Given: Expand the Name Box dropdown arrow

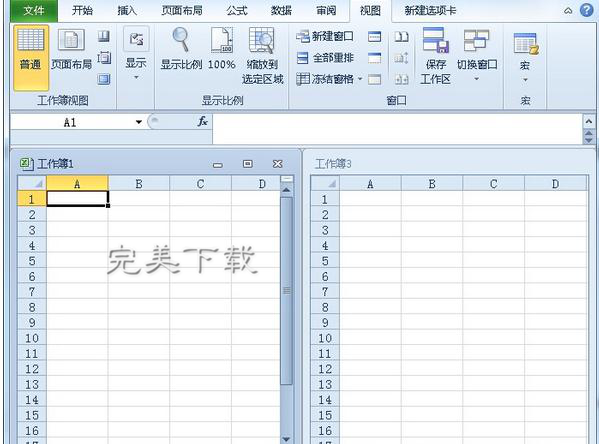Looking at the screenshot, I should [x=139, y=122].
